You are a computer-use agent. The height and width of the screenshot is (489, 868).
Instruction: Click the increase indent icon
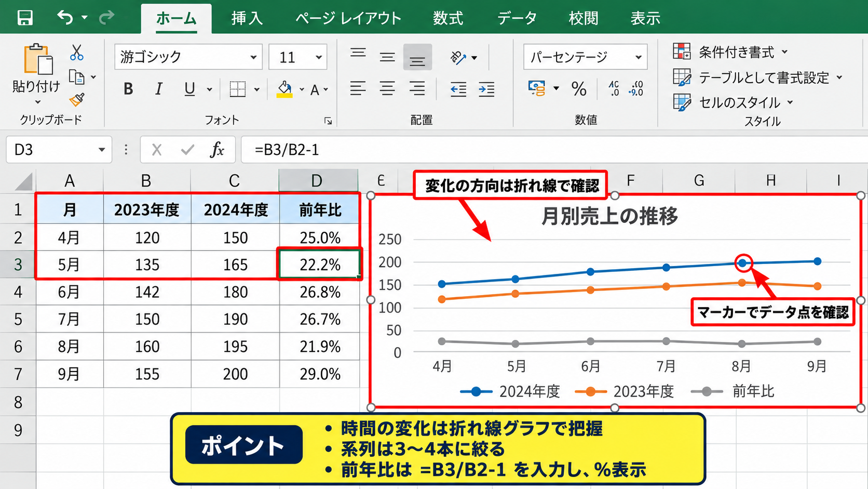[487, 89]
